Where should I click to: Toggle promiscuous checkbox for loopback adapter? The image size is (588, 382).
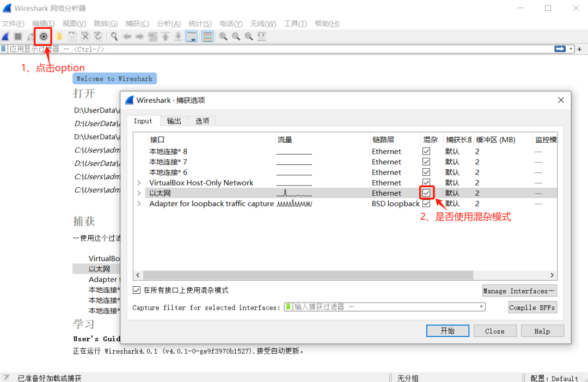pyautogui.click(x=426, y=204)
